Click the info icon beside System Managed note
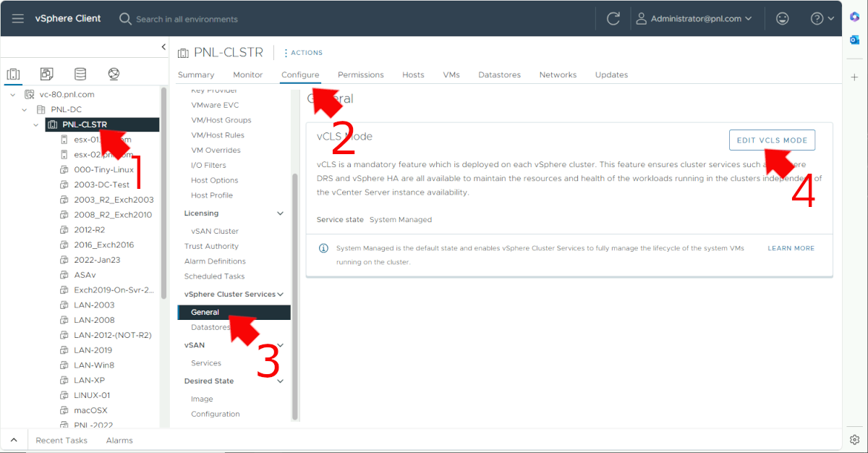Viewport: 868px width, 453px height. pyautogui.click(x=323, y=247)
